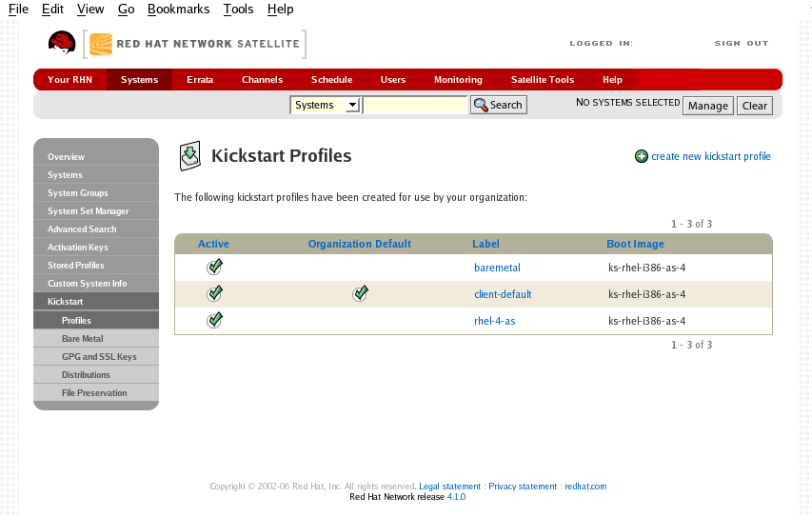The height and width of the screenshot is (517, 812).
Task: Open the Systems search type dropdown
Action: coord(351,106)
